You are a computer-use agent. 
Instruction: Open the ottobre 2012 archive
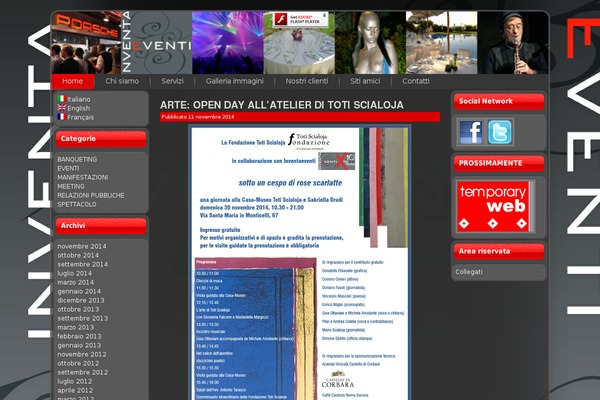pos(78,363)
